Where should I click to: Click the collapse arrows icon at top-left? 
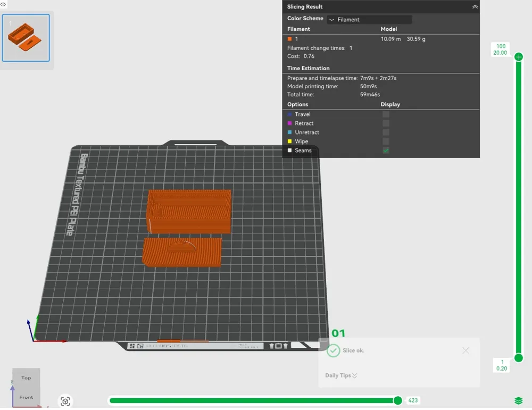(3, 4)
